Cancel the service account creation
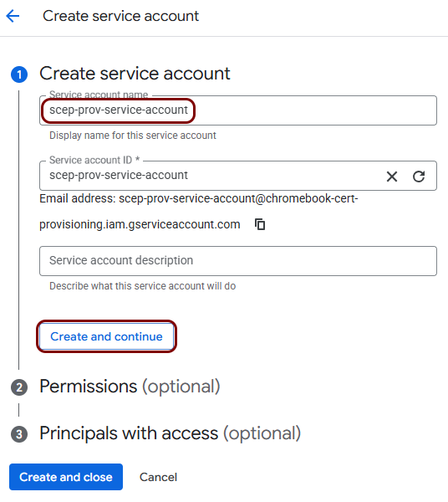448x502 pixels. 158,477
